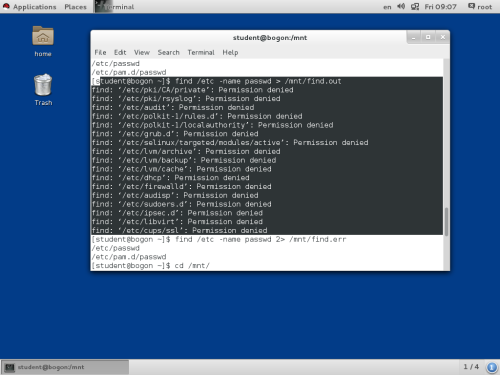Open the Trash desktop icon
Viewport: 500px width, 375px height.
click(x=43, y=90)
